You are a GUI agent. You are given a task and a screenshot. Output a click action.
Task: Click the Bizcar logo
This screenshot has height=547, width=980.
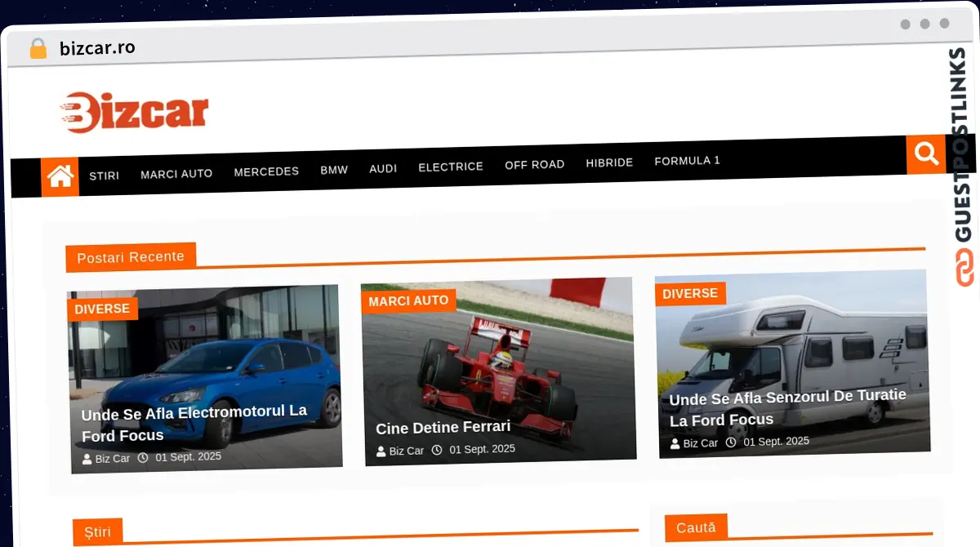coord(135,113)
